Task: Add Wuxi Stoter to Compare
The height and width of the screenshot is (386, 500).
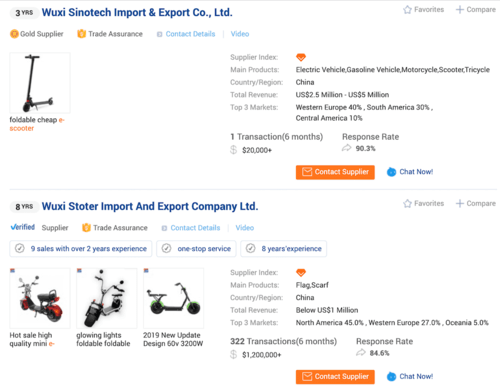Action: 476,204
